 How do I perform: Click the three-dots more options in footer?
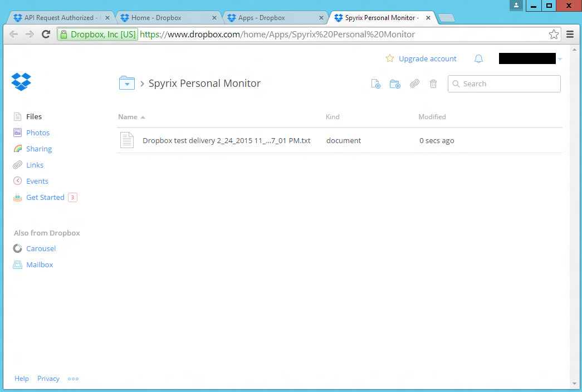73,379
